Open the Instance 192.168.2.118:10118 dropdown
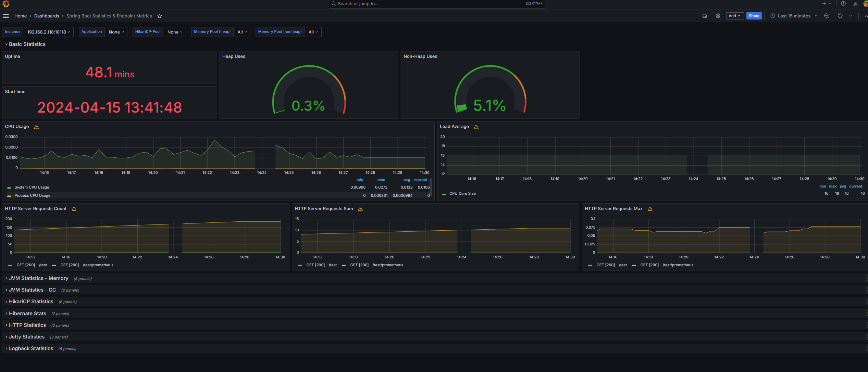The height and width of the screenshot is (372, 868). (49, 32)
